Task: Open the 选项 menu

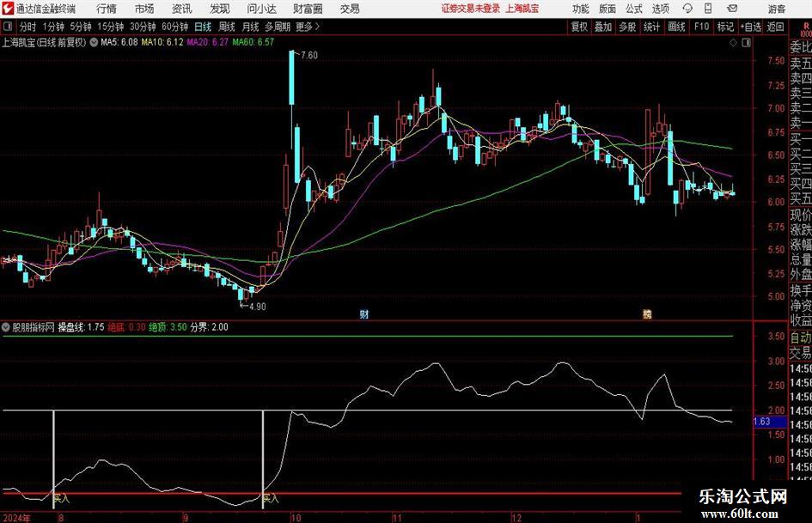Action: (x=660, y=9)
